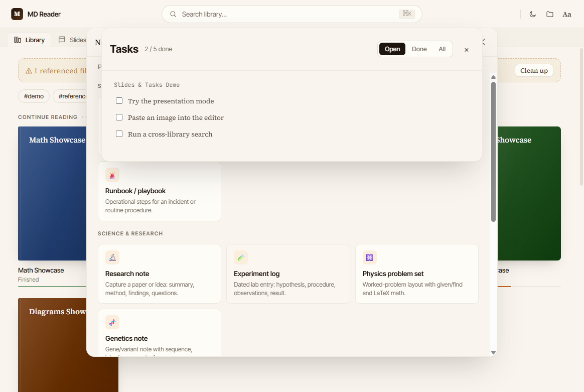Click the 'Finished' status under Math Showcase
The image size is (584, 392).
click(x=28, y=280)
